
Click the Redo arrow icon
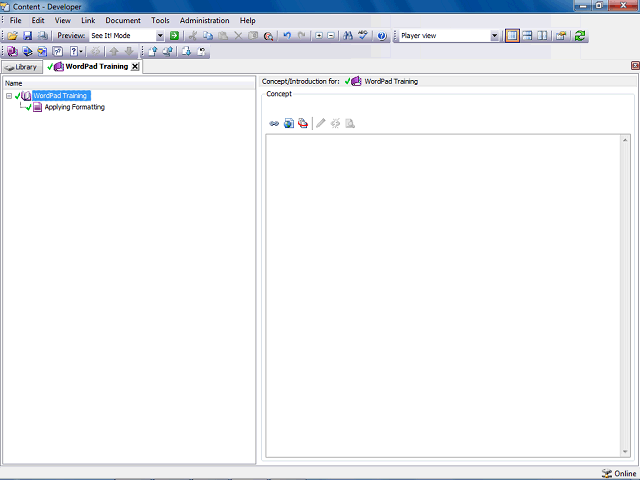coord(302,36)
